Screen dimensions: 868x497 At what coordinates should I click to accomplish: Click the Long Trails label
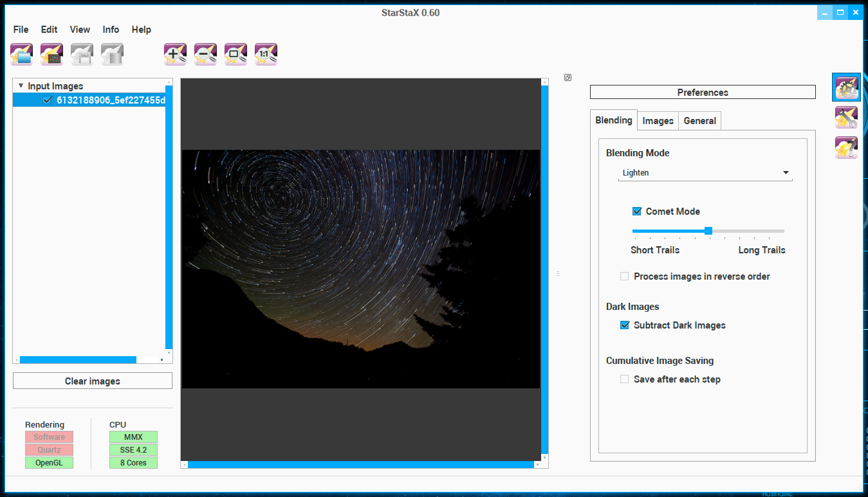pos(762,250)
